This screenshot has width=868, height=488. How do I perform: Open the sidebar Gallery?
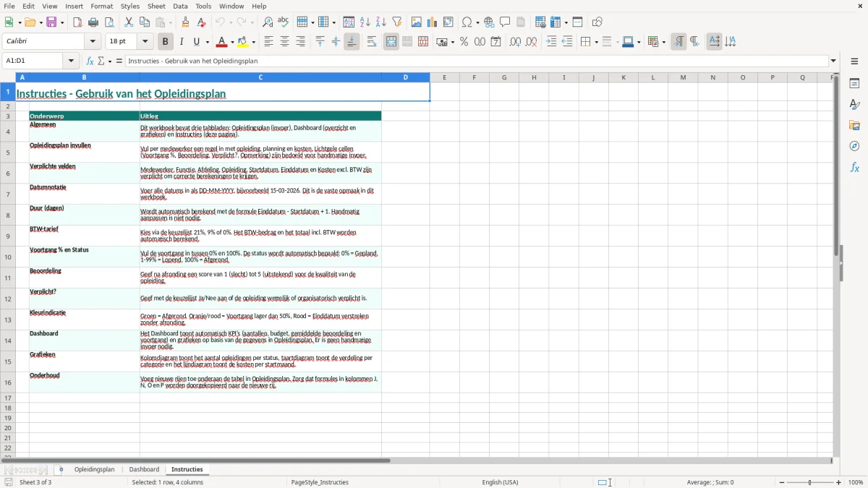[x=854, y=125]
